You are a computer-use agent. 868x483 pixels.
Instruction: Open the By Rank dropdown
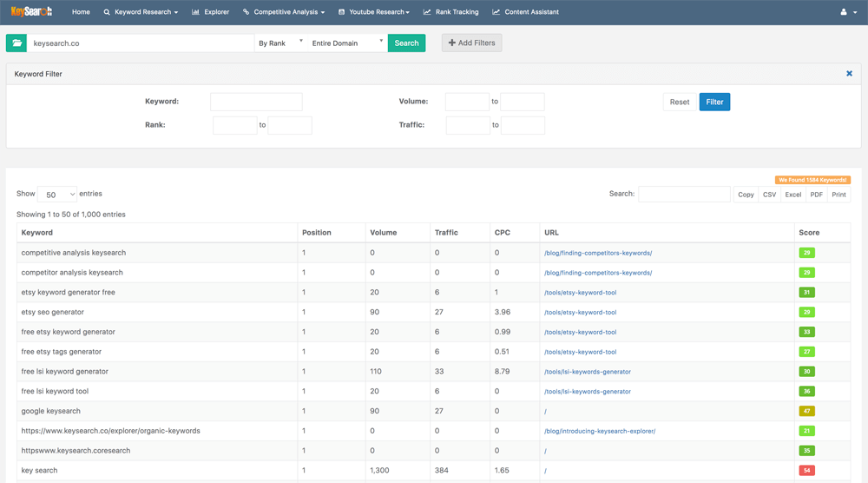(x=280, y=43)
